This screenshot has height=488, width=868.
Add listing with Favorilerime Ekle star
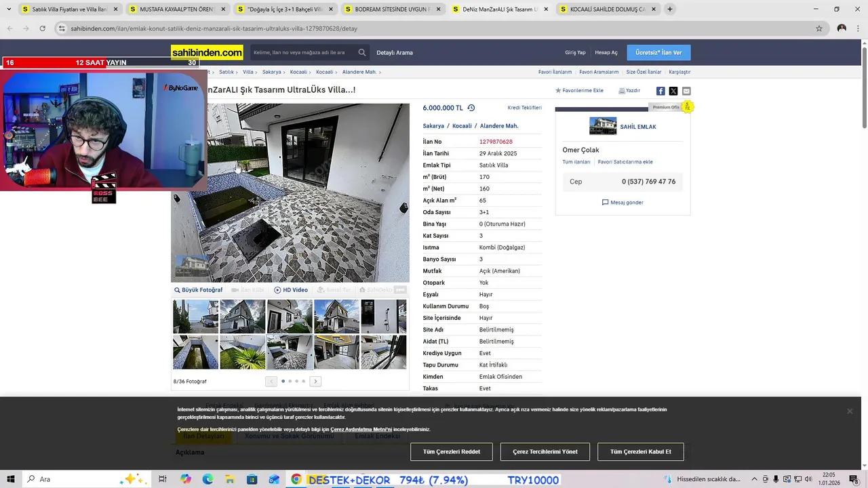tap(579, 90)
